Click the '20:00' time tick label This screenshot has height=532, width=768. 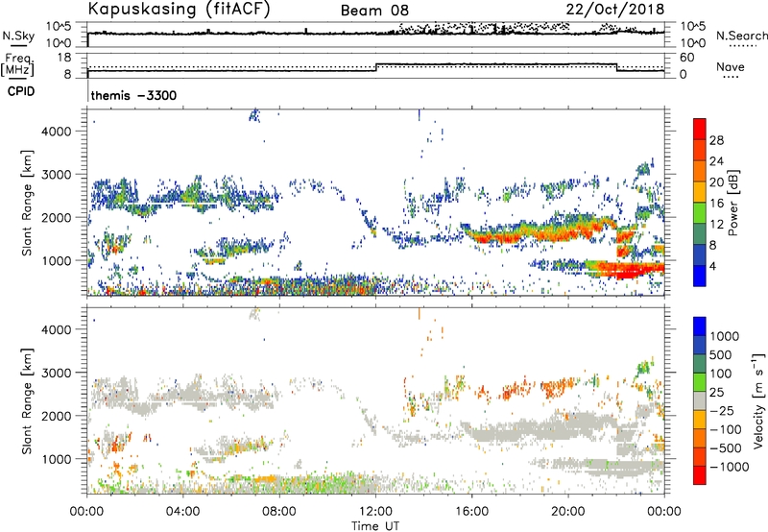pos(568,512)
